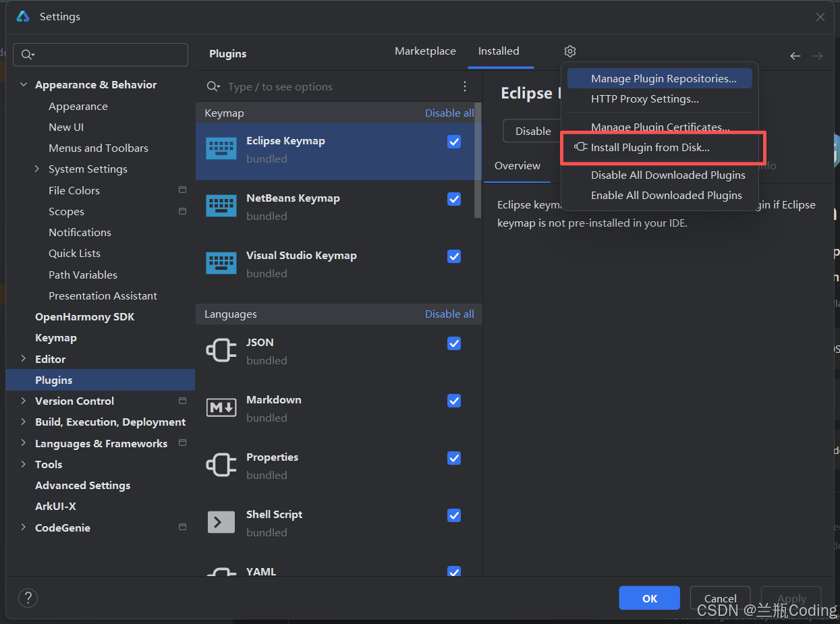
Task: Click Disable all link for Languages group
Action: (449, 314)
